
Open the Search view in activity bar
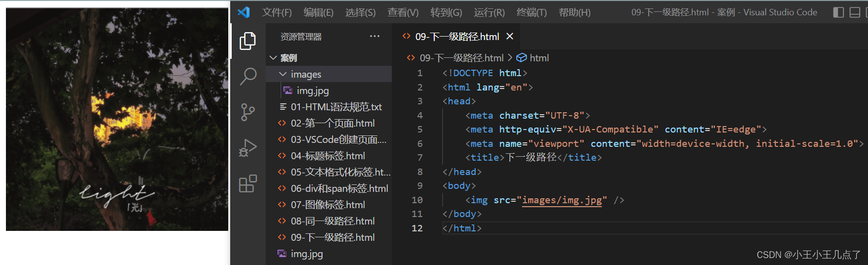(248, 77)
